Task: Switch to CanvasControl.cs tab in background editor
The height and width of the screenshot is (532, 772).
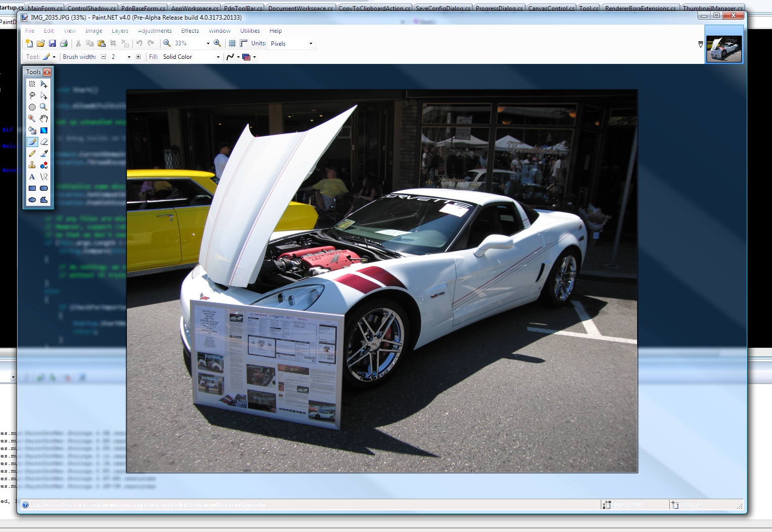Action: click(x=551, y=8)
